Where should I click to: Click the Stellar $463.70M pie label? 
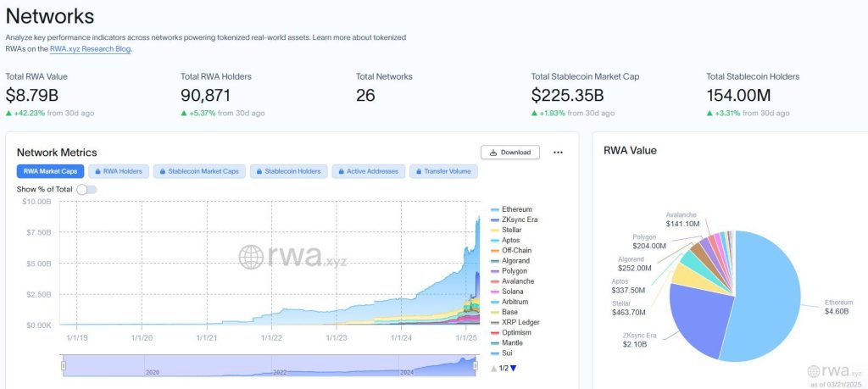tap(629, 308)
